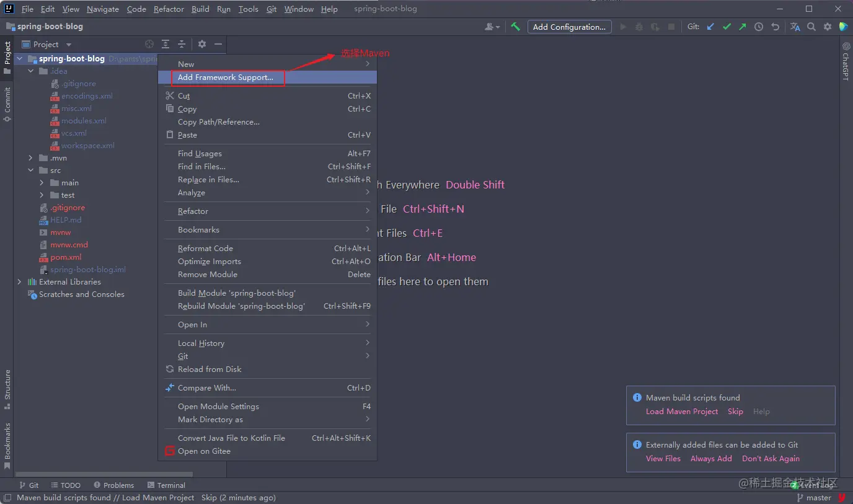Collapse the src folder

click(31, 170)
